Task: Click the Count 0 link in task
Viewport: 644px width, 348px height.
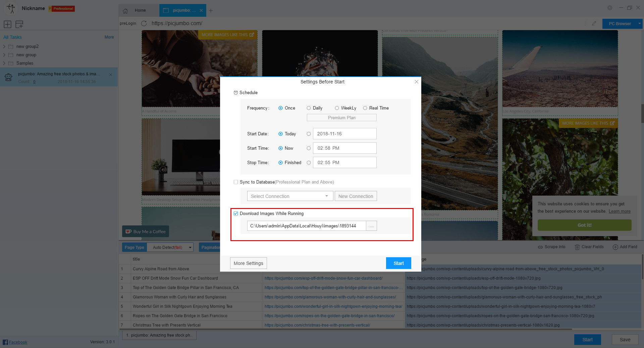Action: 34,82
